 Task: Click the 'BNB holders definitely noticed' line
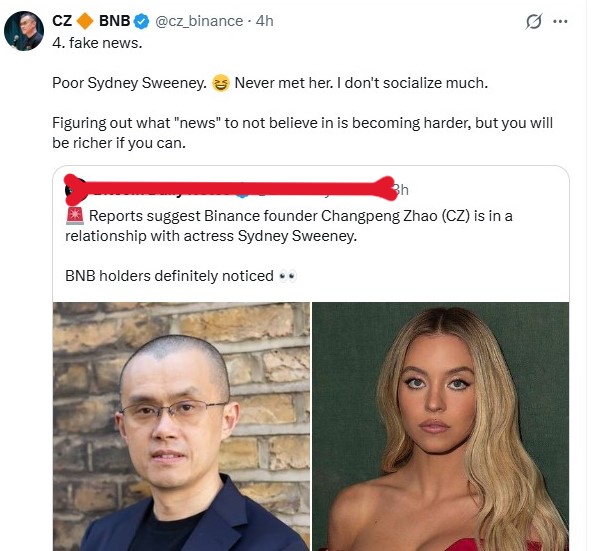pyautogui.click(x=169, y=276)
